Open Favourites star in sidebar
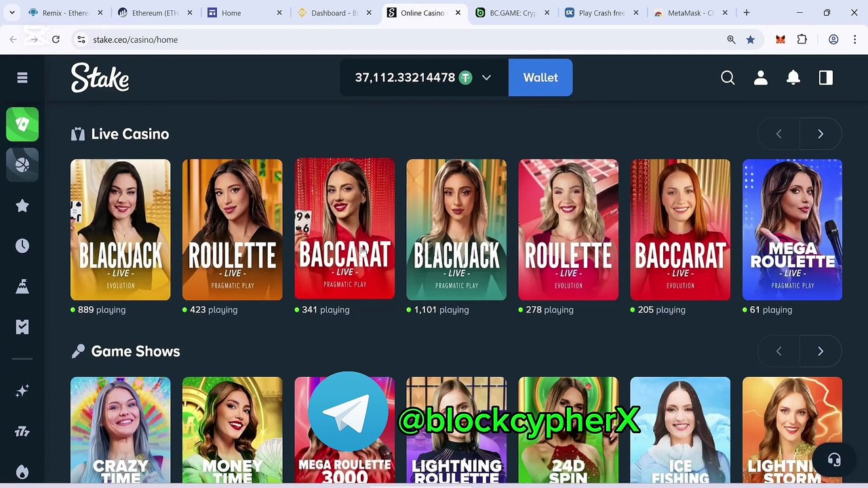Image resolution: width=868 pixels, height=488 pixels. point(22,205)
